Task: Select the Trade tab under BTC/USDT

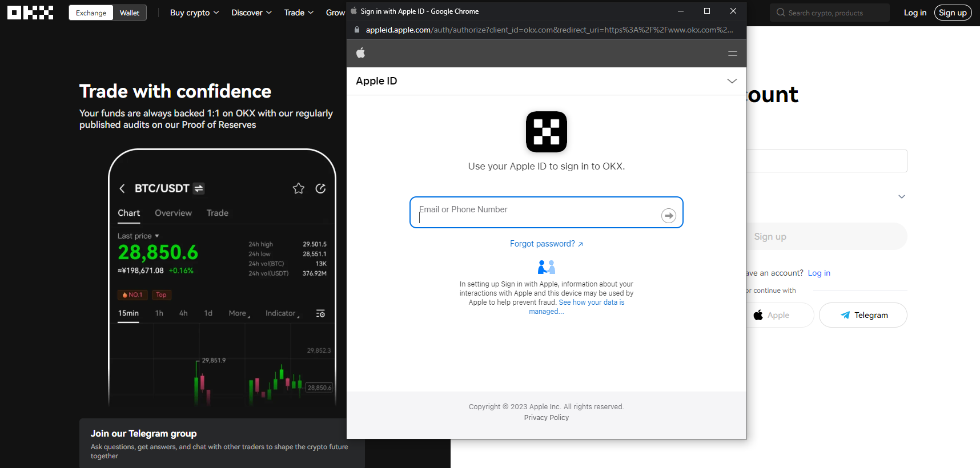Action: click(x=218, y=213)
